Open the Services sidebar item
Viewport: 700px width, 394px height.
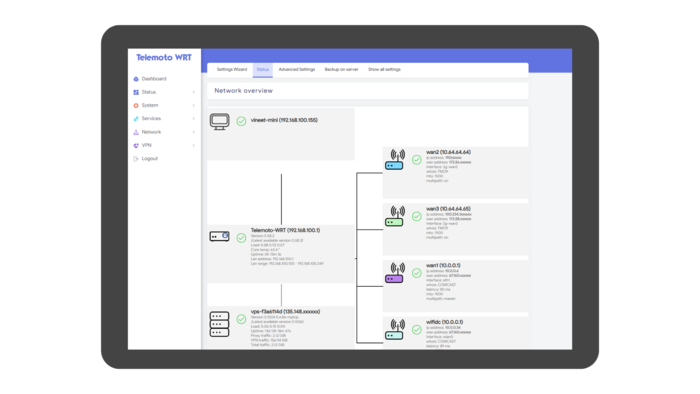(x=151, y=119)
